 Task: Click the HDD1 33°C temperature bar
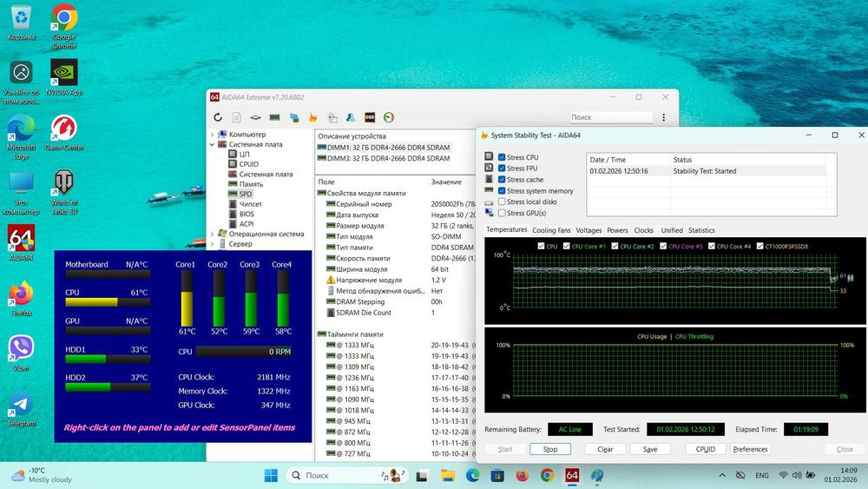[108, 360]
